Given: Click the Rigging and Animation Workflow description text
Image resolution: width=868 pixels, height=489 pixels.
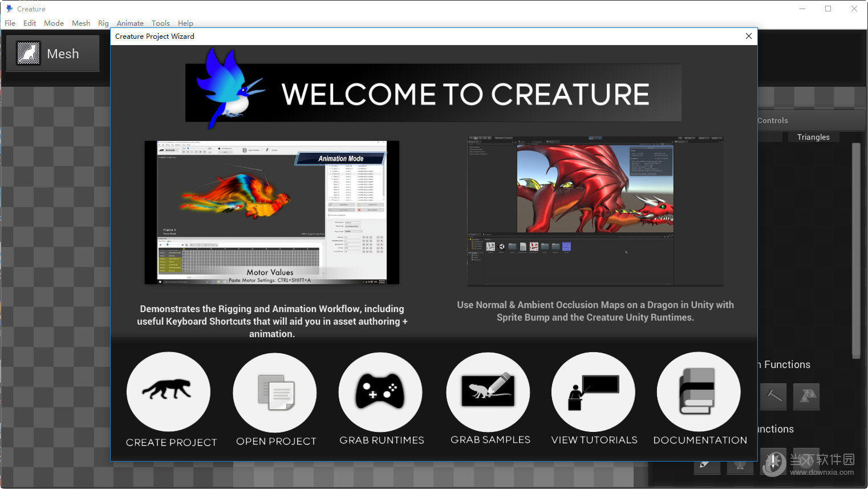Looking at the screenshot, I should [x=272, y=321].
